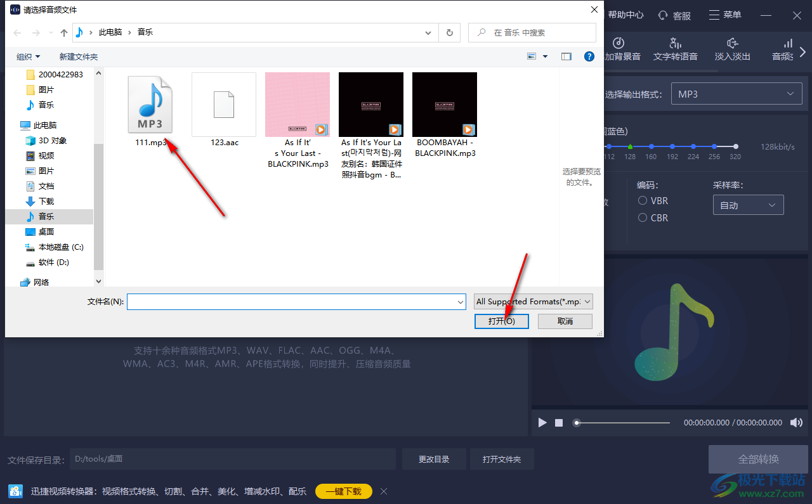The width and height of the screenshot is (812, 504).
Task: Open the 2000422983 folder in sidebar
Action: 55,74
